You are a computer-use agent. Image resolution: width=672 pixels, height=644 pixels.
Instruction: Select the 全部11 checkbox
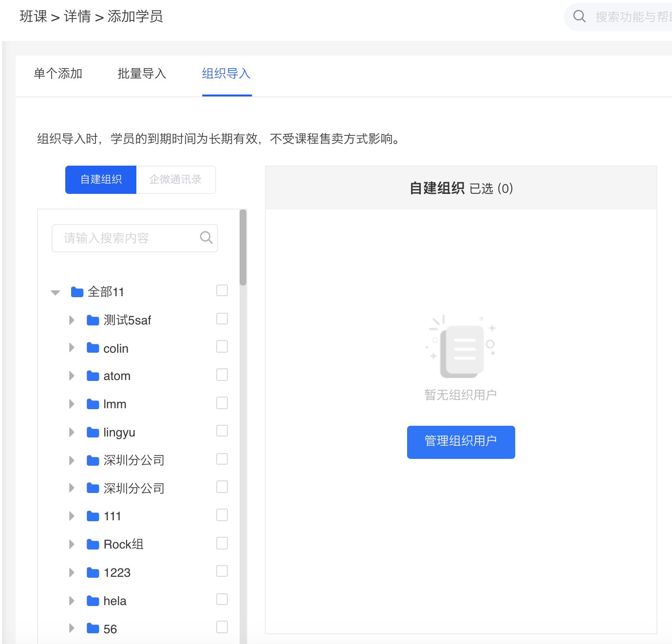click(x=222, y=290)
